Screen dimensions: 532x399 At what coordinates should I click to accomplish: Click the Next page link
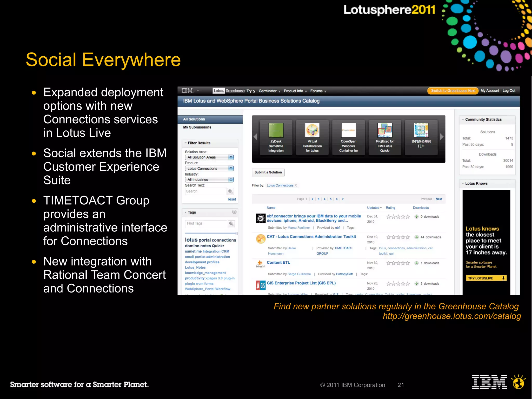point(439,199)
